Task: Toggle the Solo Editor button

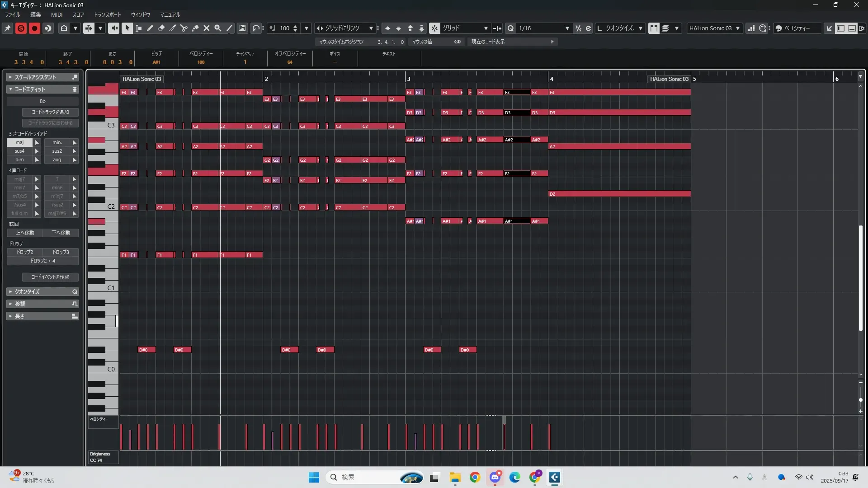Action: (21, 28)
